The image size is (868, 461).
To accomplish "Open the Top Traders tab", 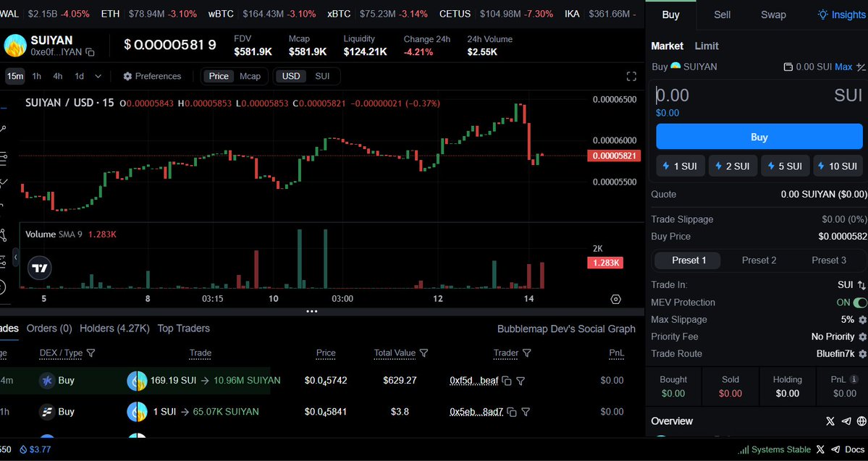I will [184, 329].
